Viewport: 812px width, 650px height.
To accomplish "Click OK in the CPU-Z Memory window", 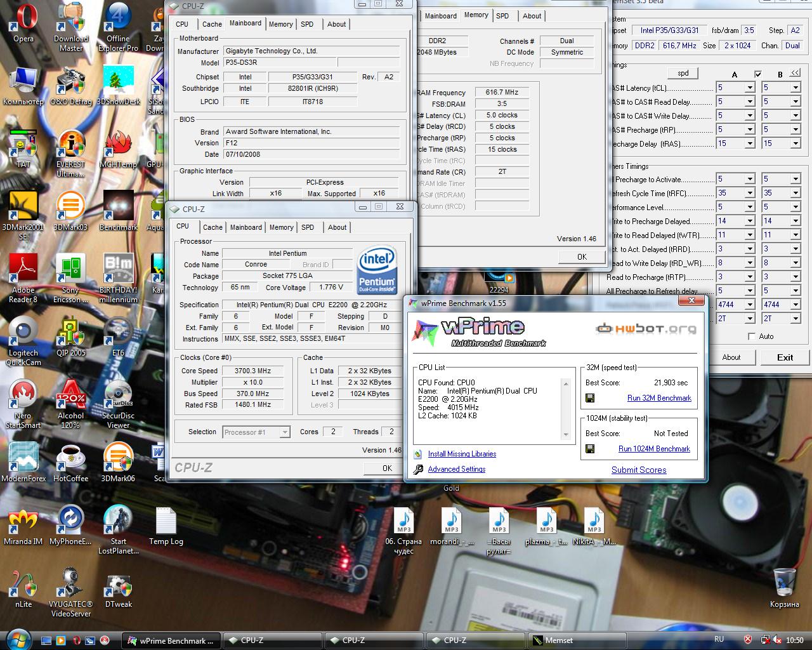I will coord(582,256).
